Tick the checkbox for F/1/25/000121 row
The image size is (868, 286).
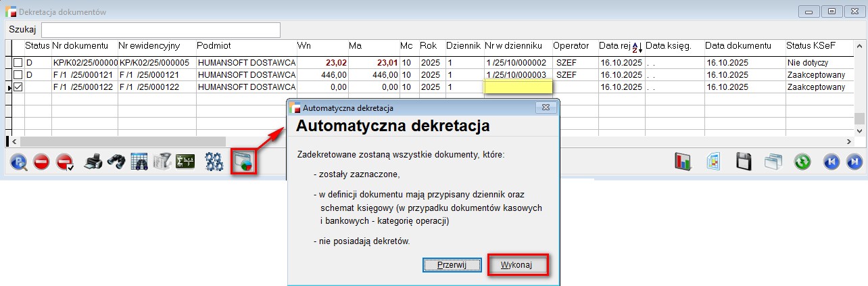coord(18,74)
